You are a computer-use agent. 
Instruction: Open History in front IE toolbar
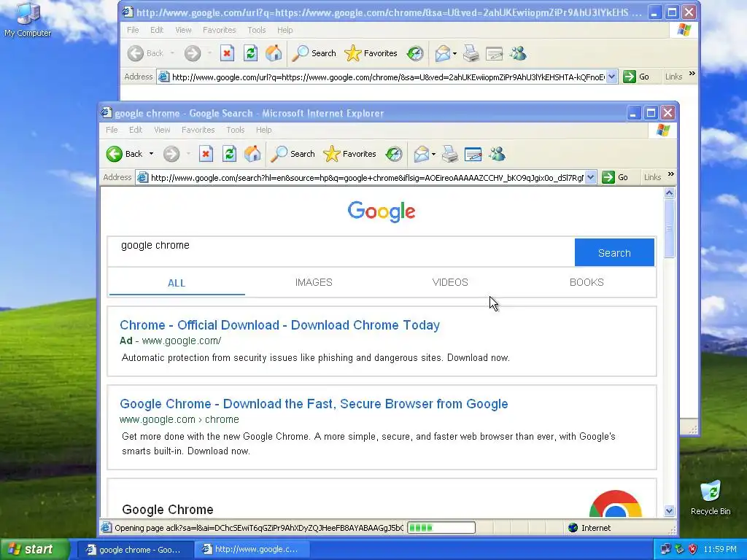(394, 154)
